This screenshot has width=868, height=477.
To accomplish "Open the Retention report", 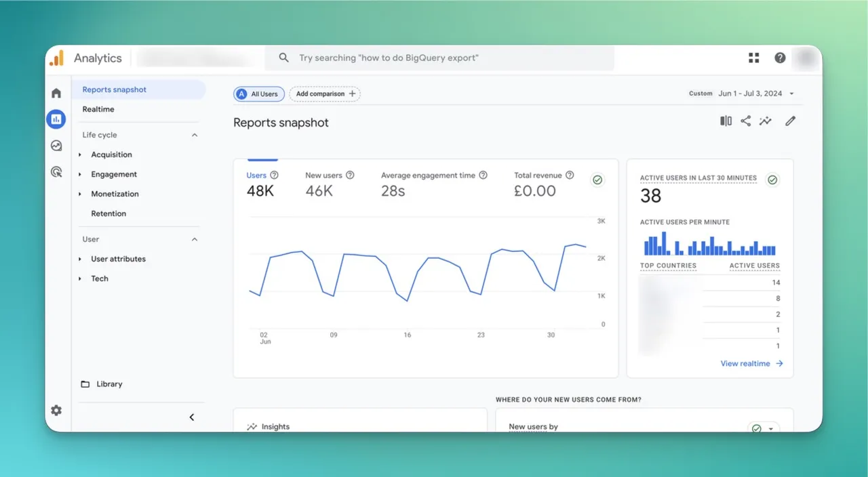I will tap(108, 213).
